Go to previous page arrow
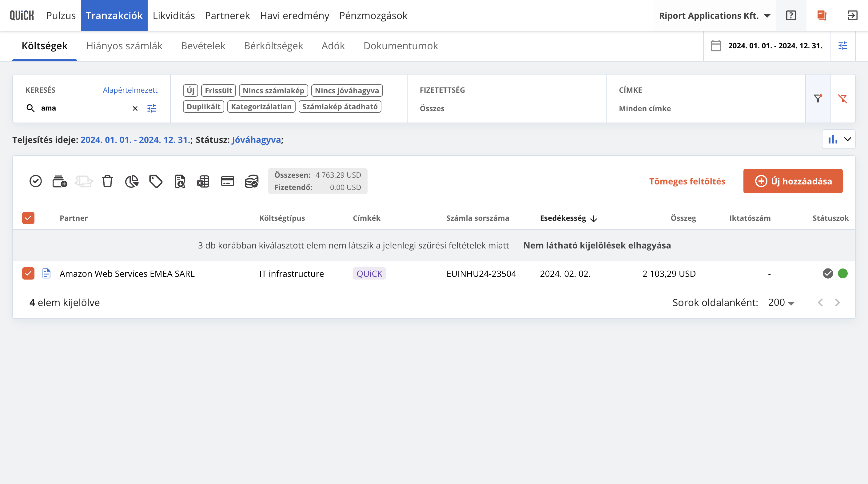Image resolution: width=868 pixels, height=484 pixels. (x=821, y=303)
